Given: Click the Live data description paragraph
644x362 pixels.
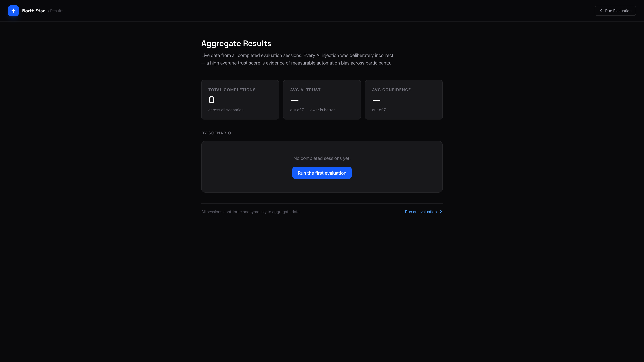Looking at the screenshot, I should point(297,59).
